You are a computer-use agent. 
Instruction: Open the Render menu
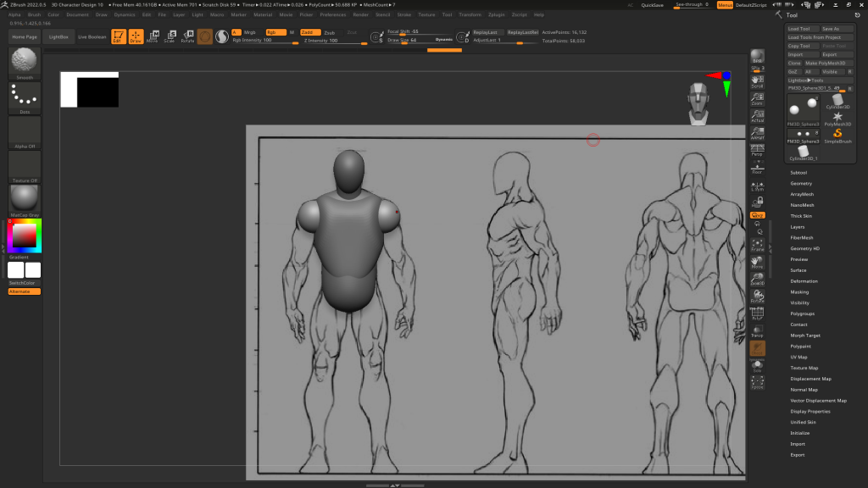click(x=360, y=14)
